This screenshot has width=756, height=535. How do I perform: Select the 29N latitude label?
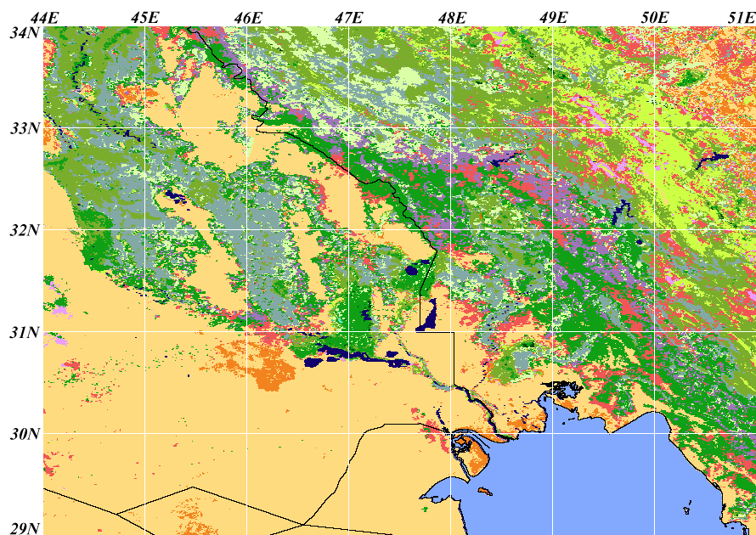[24, 528]
